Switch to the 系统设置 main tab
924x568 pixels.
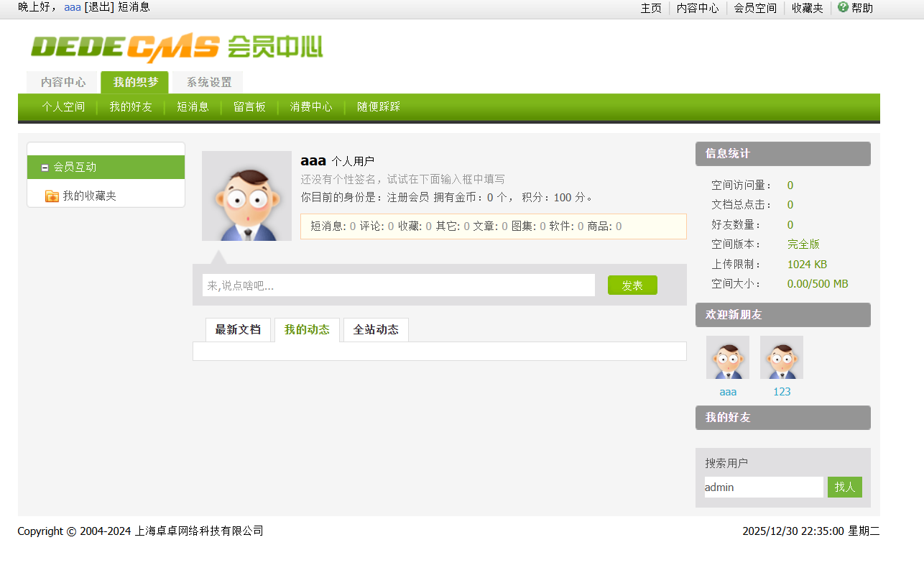click(208, 83)
